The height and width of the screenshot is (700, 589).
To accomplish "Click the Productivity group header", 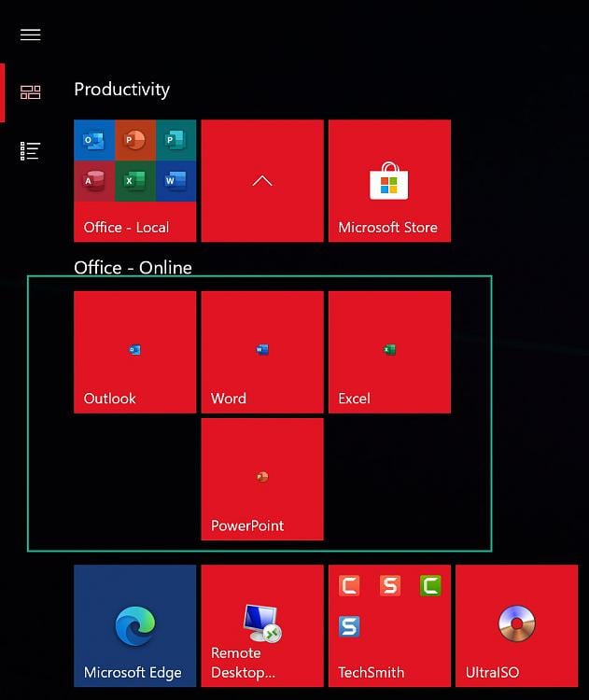I will [x=122, y=90].
